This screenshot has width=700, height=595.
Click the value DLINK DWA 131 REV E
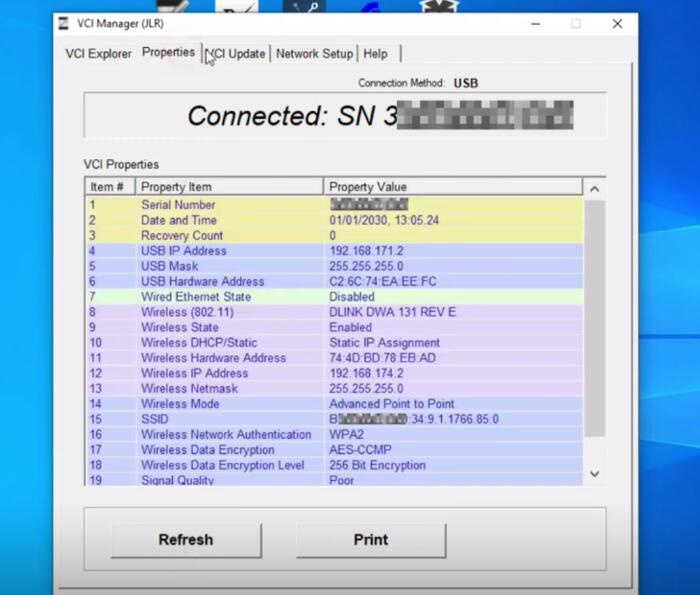[x=392, y=312]
